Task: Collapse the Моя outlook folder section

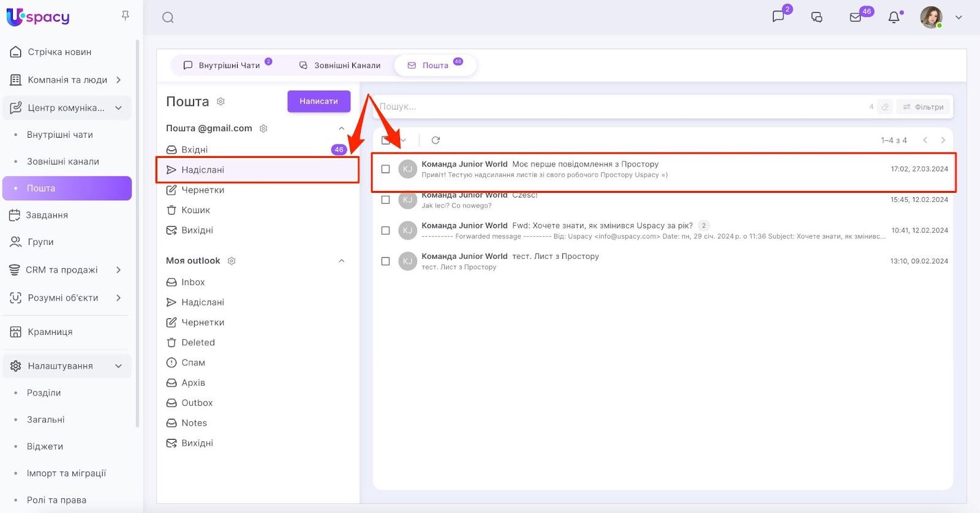Action: tap(342, 261)
